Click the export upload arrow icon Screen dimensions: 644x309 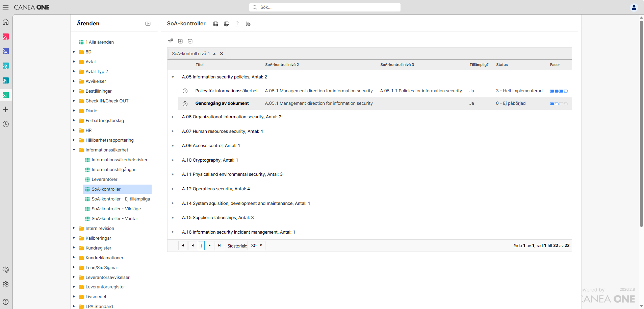237,24
